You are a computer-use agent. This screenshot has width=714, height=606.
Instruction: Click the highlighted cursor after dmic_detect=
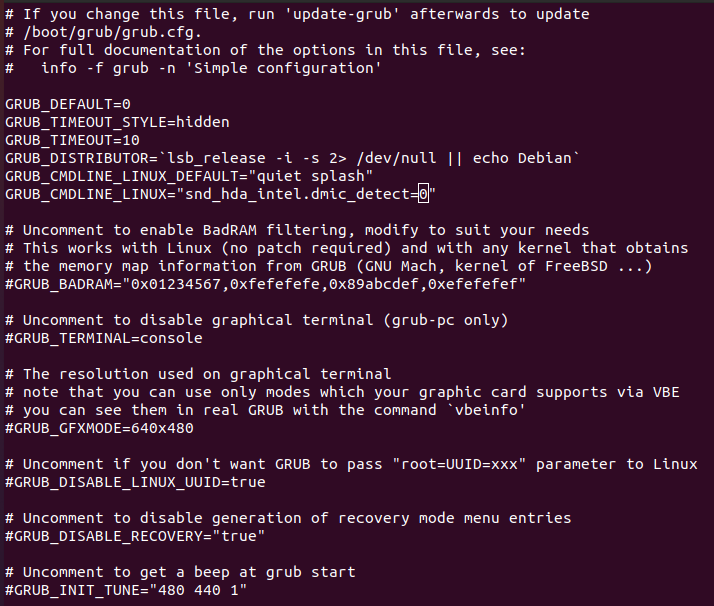(x=423, y=194)
